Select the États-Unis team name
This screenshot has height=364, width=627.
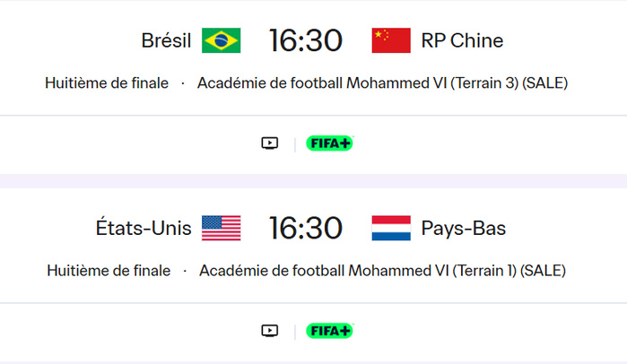pos(144,229)
